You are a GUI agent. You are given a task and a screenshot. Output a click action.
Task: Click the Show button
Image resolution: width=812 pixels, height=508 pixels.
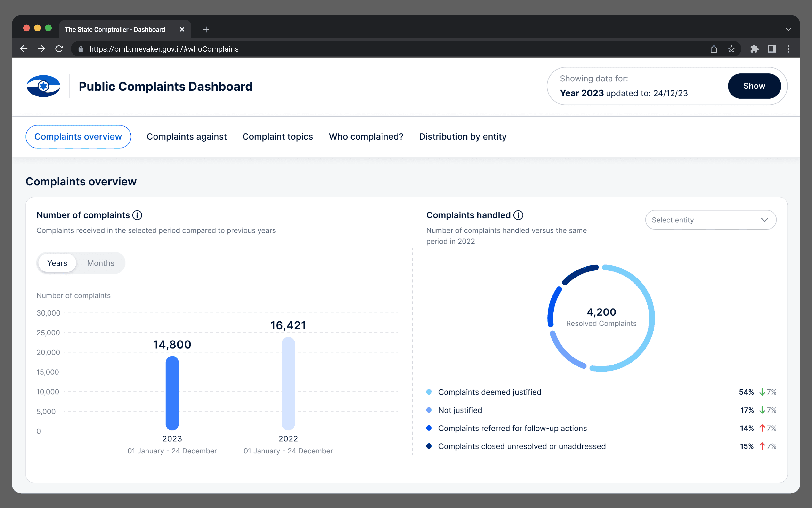pyautogui.click(x=754, y=86)
